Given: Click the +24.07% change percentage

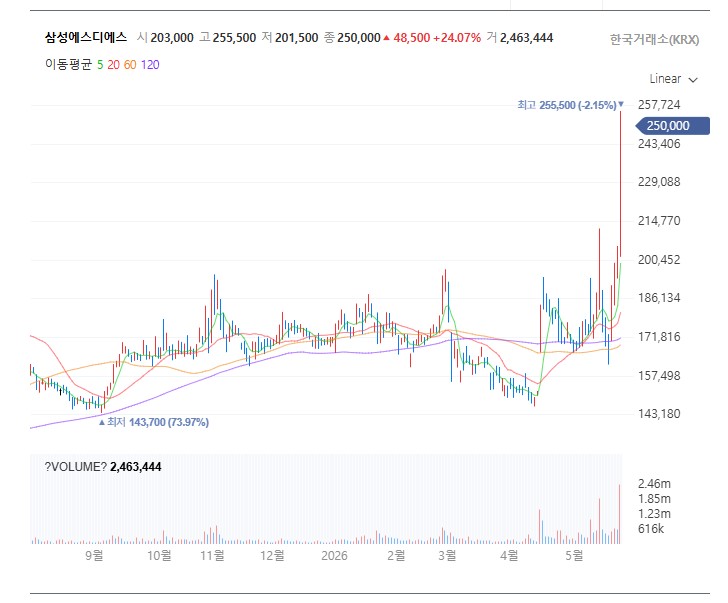Looking at the screenshot, I should point(457,38).
